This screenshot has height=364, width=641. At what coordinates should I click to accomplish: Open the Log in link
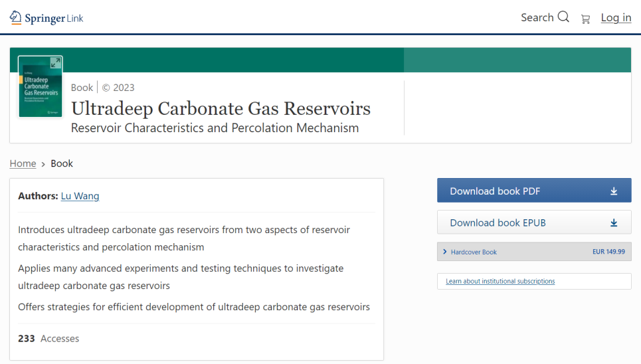(x=616, y=18)
